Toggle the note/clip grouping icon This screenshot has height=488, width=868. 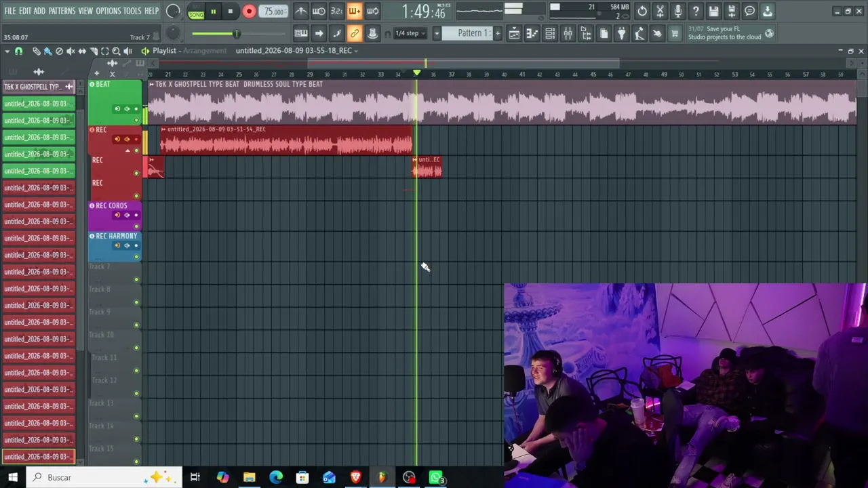[x=336, y=33]
